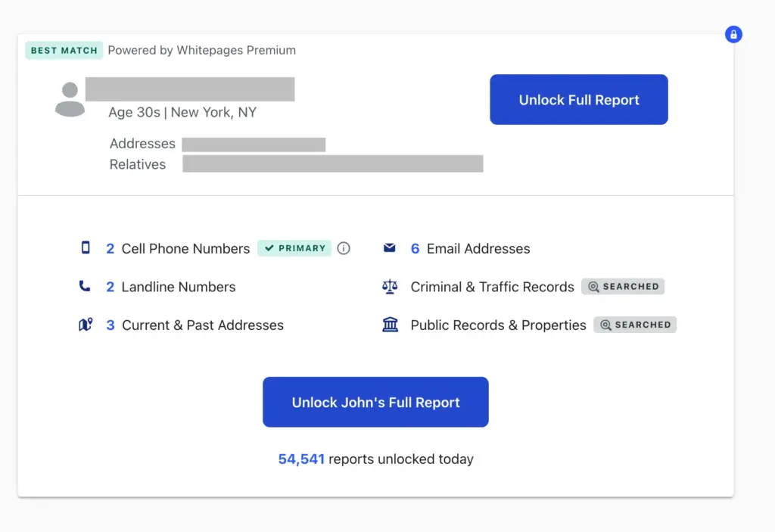775x532 pixels.
Task: Click the cell phone icon
Action: tap(86, 247)
